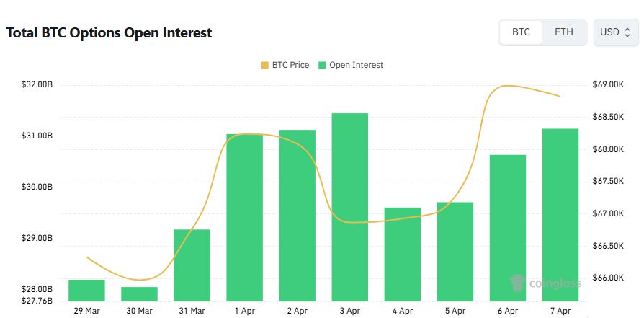The height and width of the screenshot is (318, 644).
Task: Open the USD currency dropdown
Action: [x=615, y=32]
